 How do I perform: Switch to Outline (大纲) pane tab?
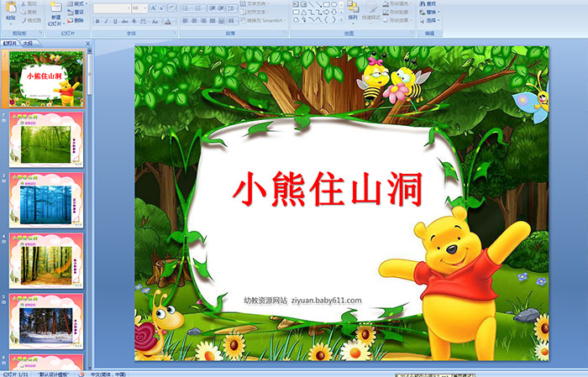(28, 44)
